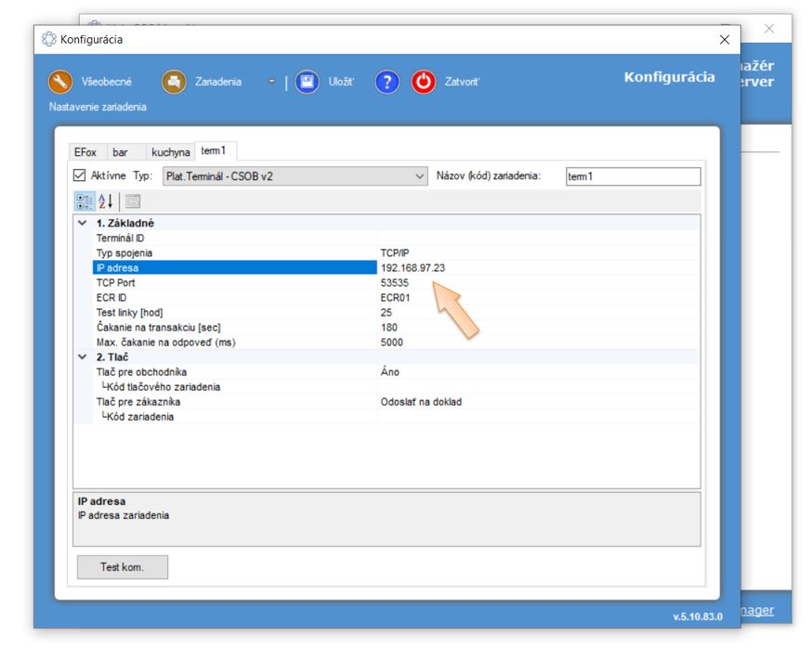Switch to the kuchyna tab

170,152
